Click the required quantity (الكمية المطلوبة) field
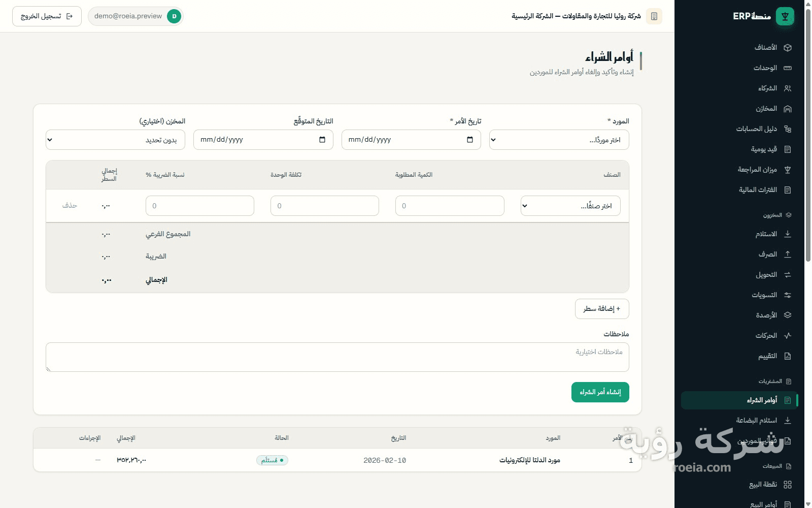The height and width of the screenshot is (508, 812). pyautogui.click(x=450, y=206)
